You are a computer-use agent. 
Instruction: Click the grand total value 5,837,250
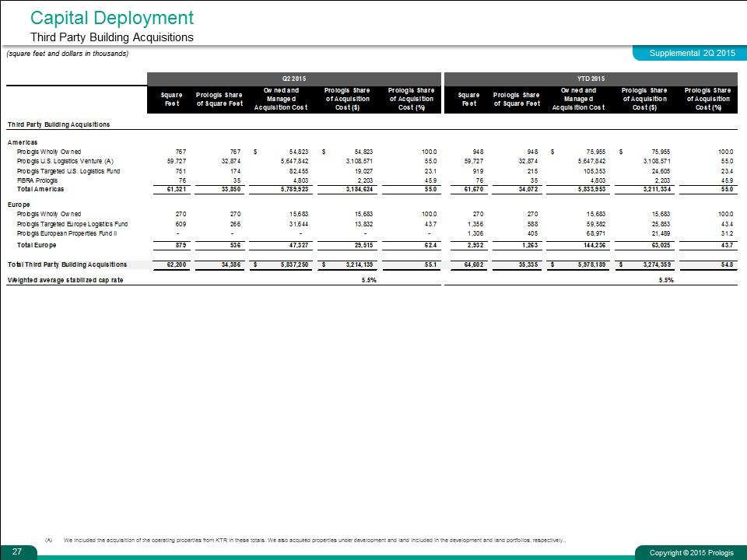[x=293, y=264]
